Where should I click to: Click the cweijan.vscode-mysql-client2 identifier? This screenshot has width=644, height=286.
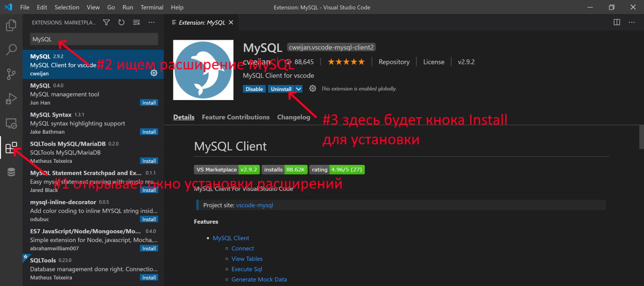[x=332, y=47]
